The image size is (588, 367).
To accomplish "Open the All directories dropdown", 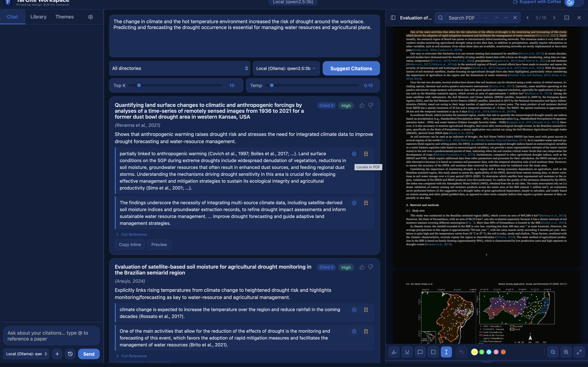I will pyautogui.click(x=180, y=68).
